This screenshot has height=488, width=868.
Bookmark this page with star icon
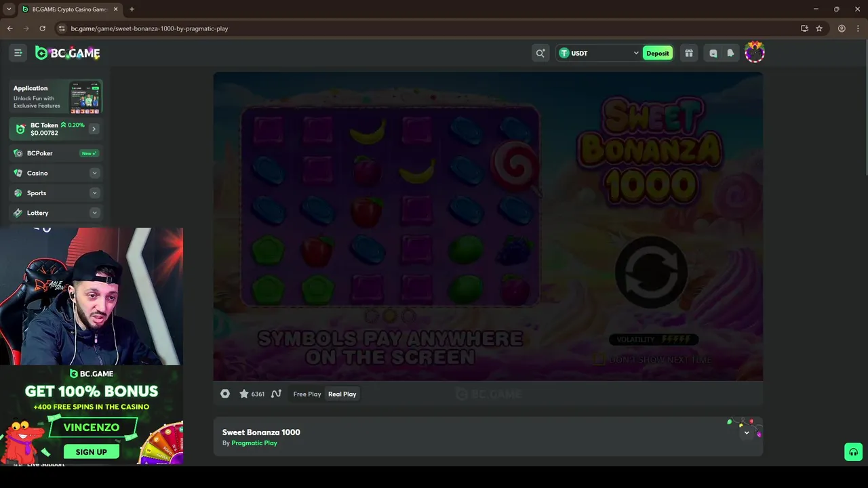click(819, 28)
